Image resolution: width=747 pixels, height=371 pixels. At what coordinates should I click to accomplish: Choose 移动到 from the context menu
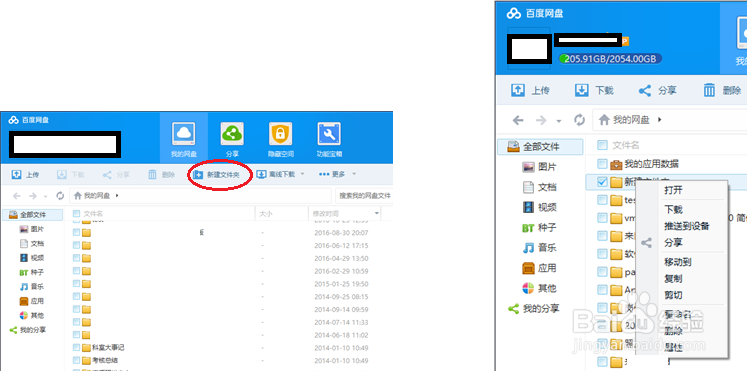(678, 262)
